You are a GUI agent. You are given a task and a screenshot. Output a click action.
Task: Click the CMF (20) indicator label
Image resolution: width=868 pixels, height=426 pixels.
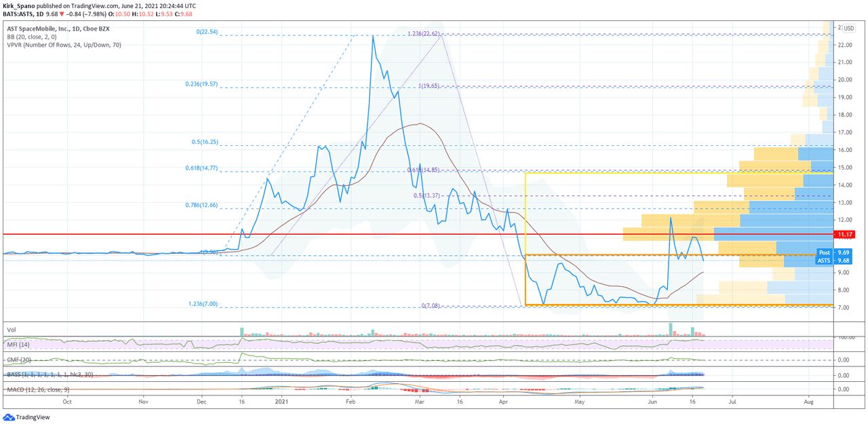(x=20, y=359)
